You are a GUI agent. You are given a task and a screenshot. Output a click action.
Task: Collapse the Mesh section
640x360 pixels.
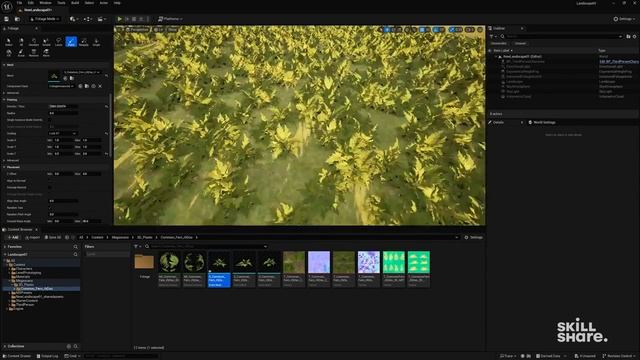coord(4,65)
